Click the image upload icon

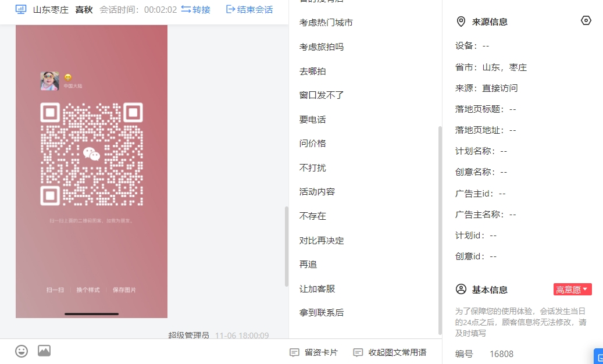point(44,351)
